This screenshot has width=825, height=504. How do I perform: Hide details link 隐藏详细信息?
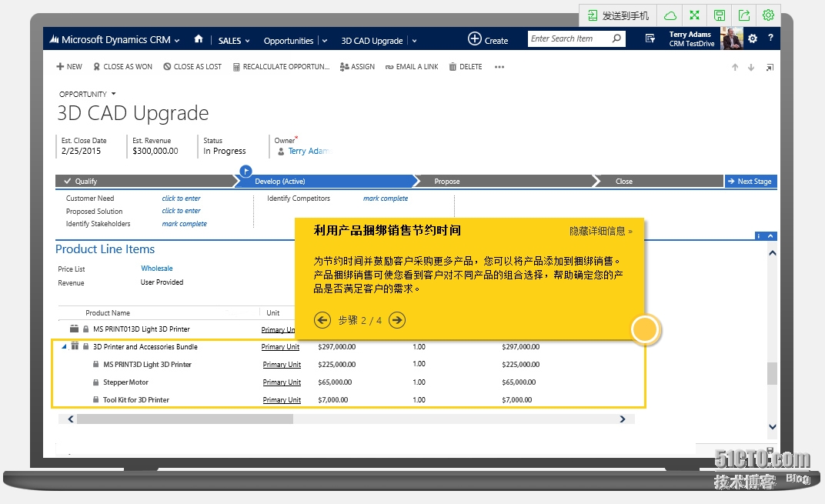[x=601, y=231]
